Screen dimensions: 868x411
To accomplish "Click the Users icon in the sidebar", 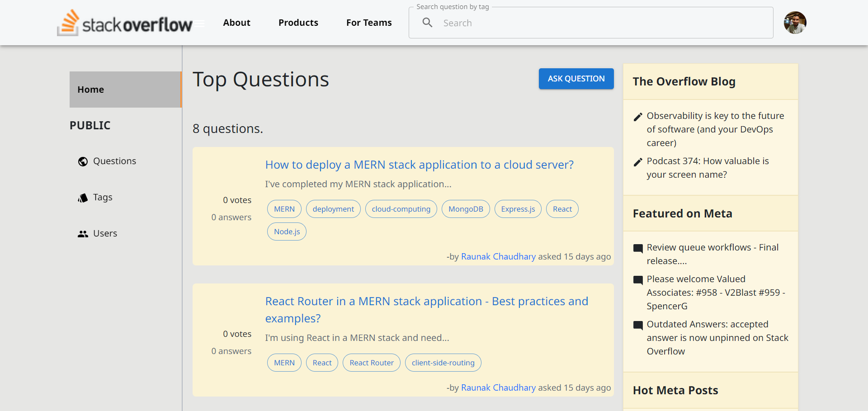I will point(83,233).
